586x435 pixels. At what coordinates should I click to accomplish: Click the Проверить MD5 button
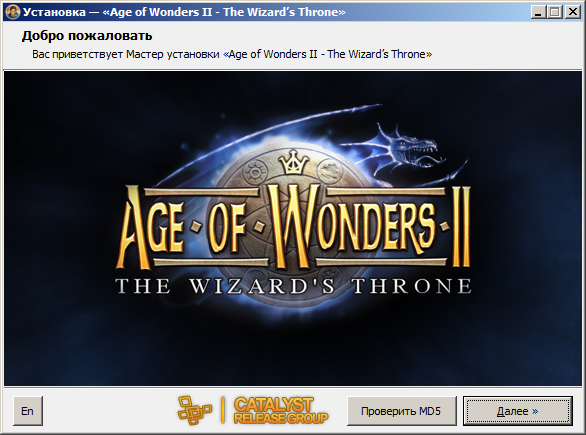tap(402, 411)
